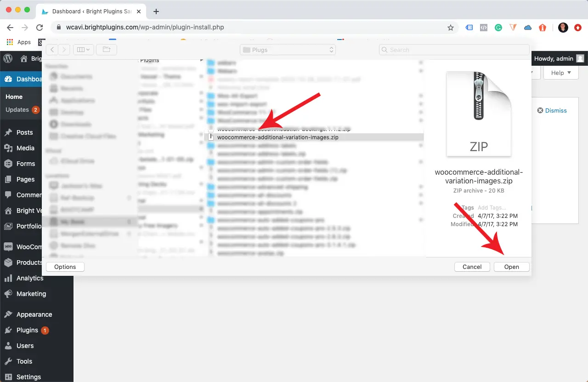This screenshot has height=382, width=588.
Task: Open Analytics via the bar chart icon
Action: point(8,278)
